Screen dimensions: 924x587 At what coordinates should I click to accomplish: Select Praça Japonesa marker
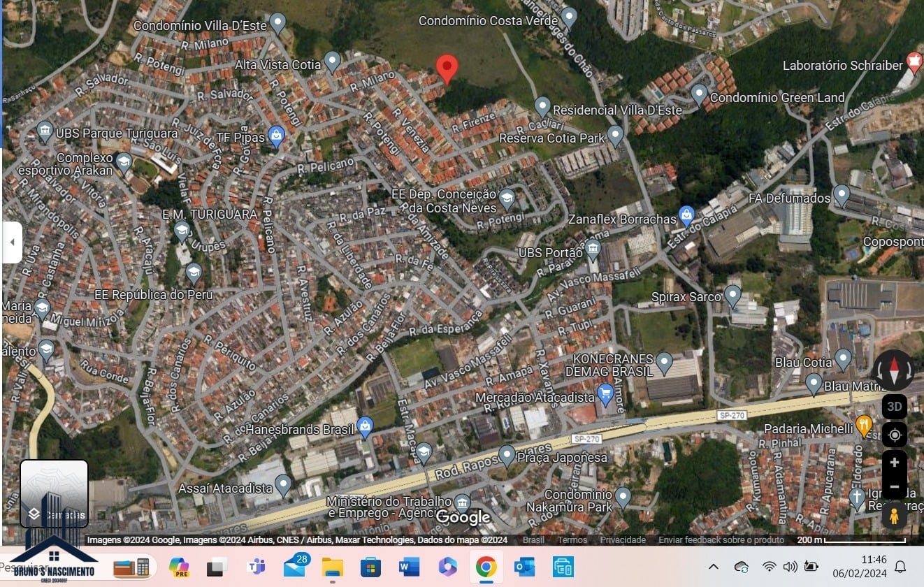tap(507, 456)
